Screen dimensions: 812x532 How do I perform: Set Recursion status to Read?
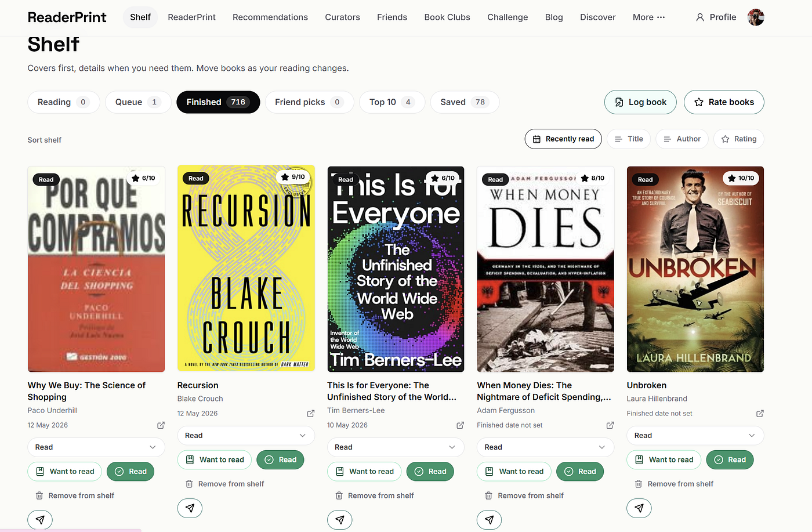tap(280, 460)
